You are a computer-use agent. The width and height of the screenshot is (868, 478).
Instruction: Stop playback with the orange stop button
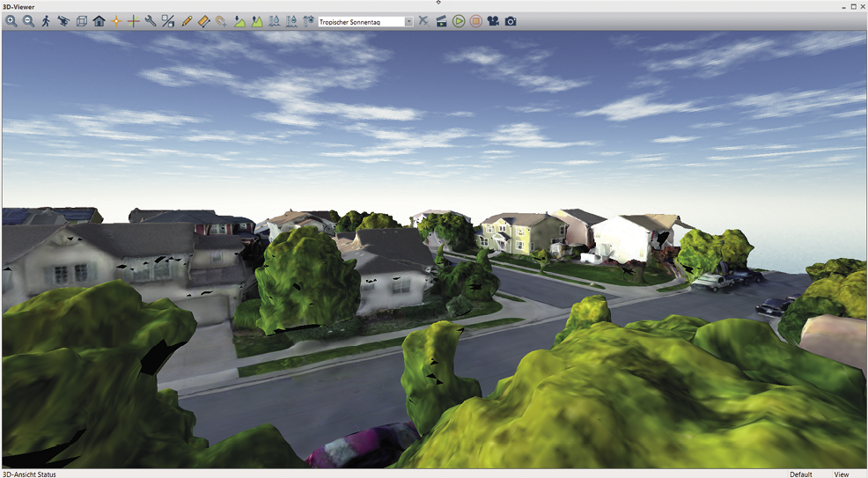[x=475, y=22]
